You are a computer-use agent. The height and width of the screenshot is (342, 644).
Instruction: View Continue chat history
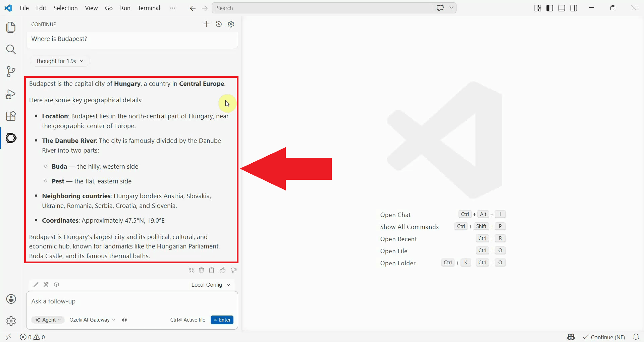(x=219, y=24)
